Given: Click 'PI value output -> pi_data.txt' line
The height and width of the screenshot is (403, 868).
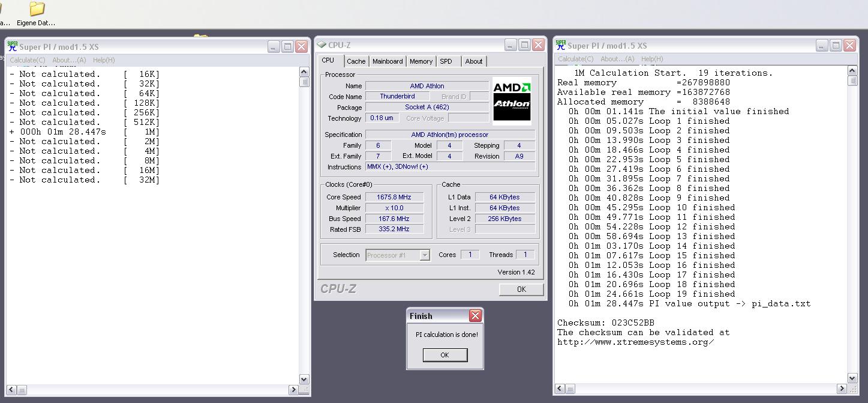Looking at the screenshot, I should click(x=689, y=303).
